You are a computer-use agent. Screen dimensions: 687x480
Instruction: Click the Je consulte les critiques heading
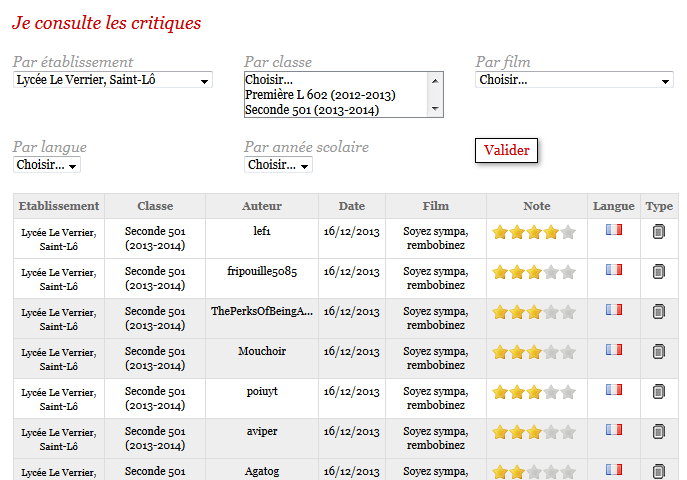[x=106, y=23]
